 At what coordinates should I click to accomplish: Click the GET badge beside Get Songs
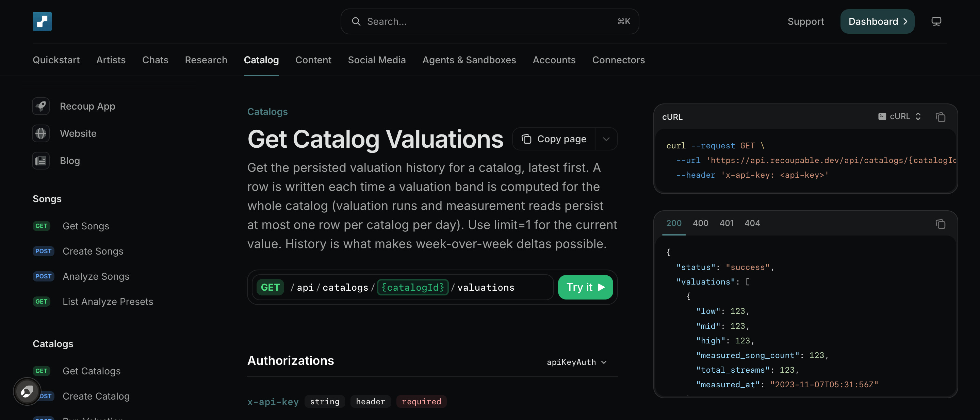tap(42, 226)
